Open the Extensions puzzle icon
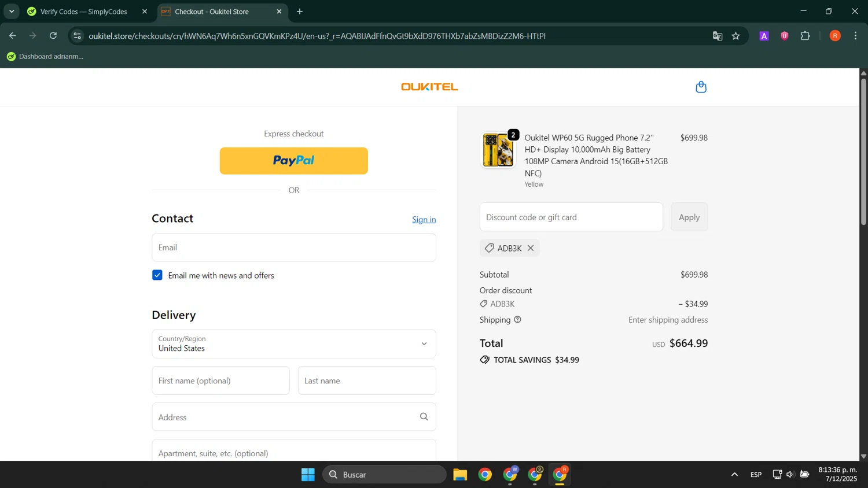 806,36
